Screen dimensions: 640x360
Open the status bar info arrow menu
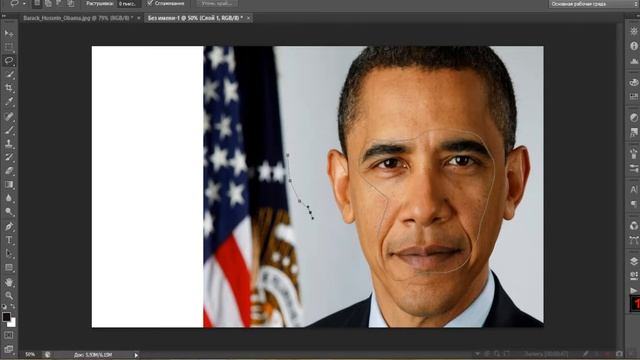click(x=136, y=355)
